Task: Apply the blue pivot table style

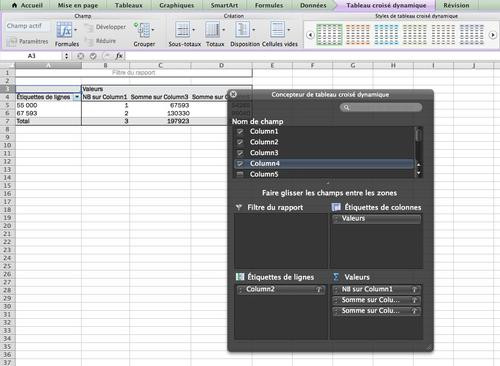Action: [386, 35]
